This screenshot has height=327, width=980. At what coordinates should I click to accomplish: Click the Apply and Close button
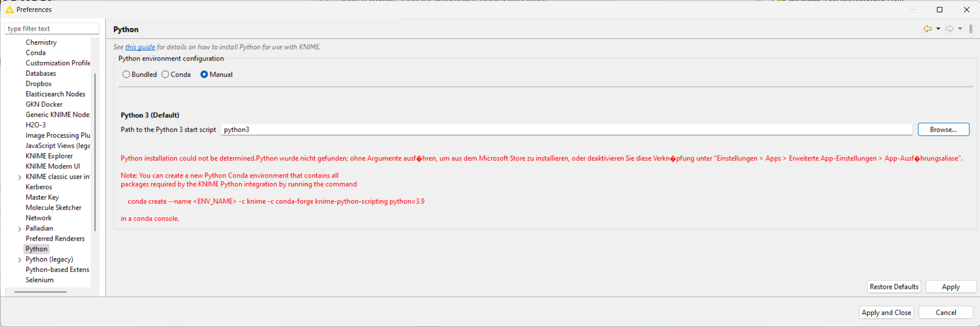[886, 313]
